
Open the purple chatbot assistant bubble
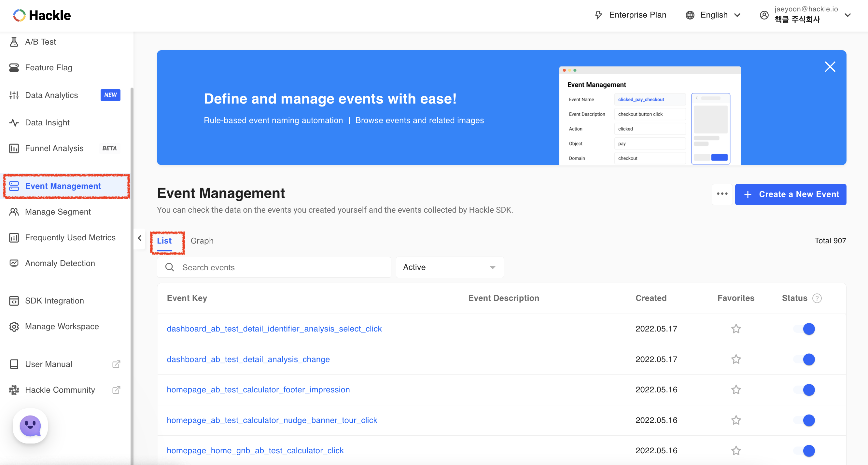pos(30,426)
